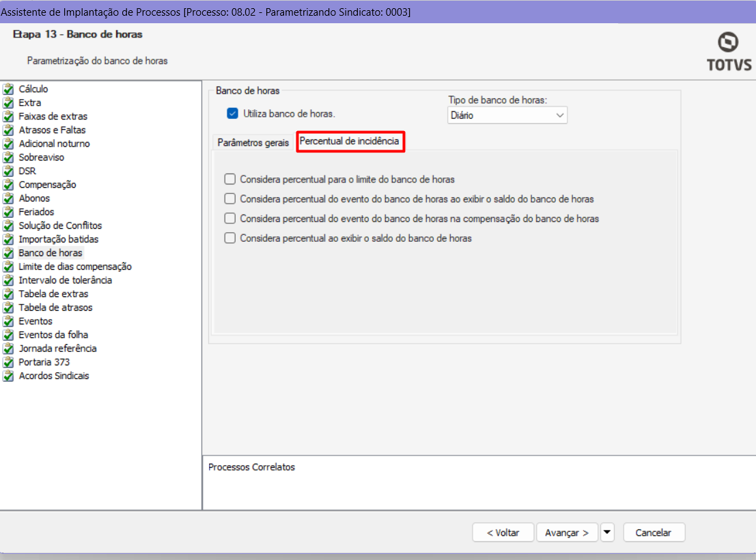Go to Solução de Conflitos step
The width and height of the screenshot is (756, 560).
click(60, 226)
